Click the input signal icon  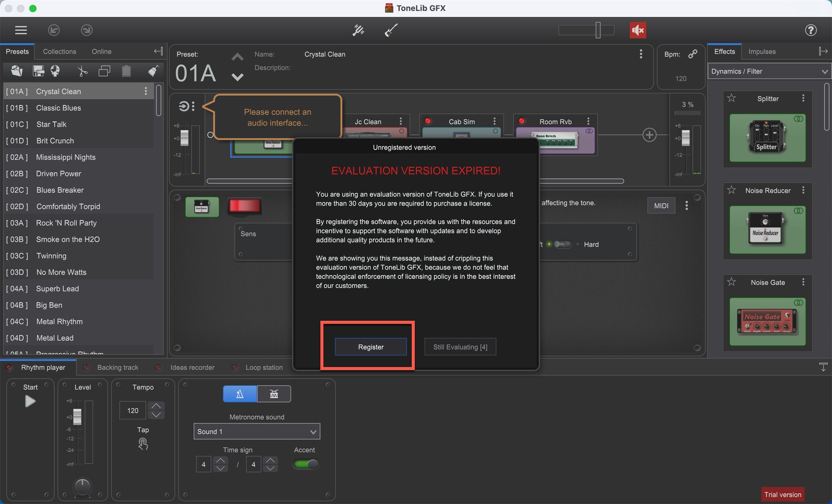pos(184,106)
